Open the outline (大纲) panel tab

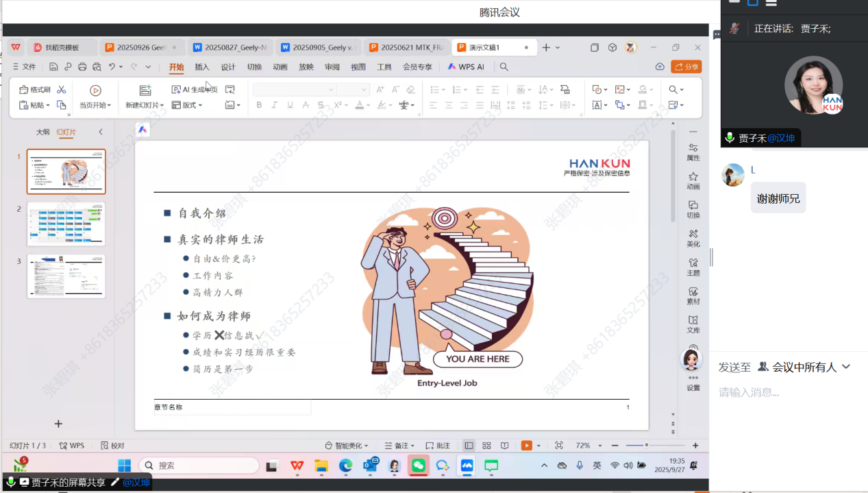(42, 132)
